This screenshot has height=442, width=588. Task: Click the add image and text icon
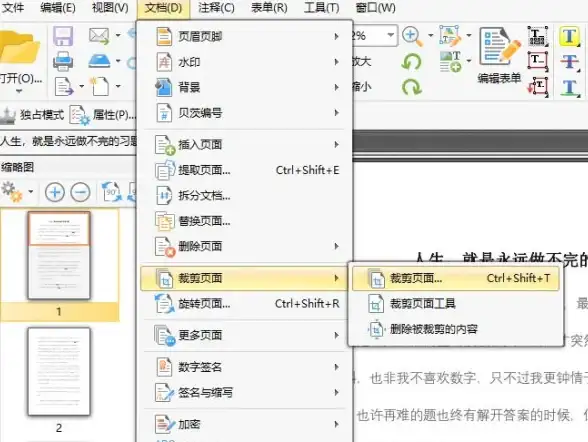[450, 61]
